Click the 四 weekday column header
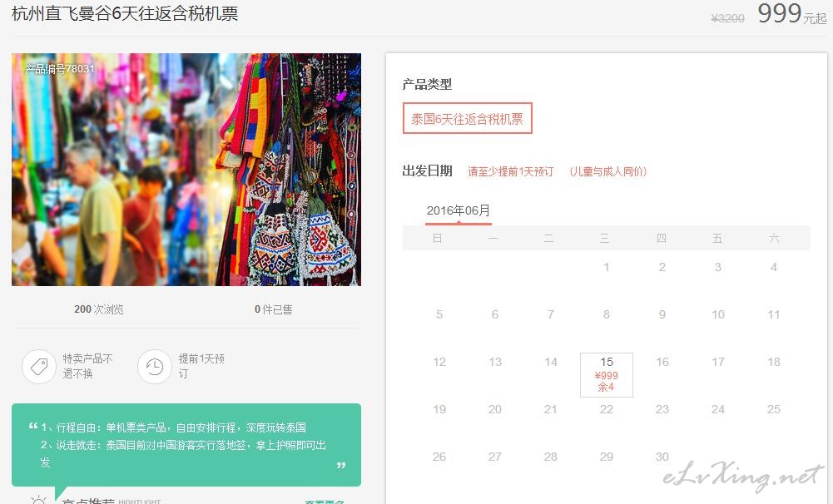Image resolution: width=833 pixels, height=504 pixels. click(x=662, y=238)
